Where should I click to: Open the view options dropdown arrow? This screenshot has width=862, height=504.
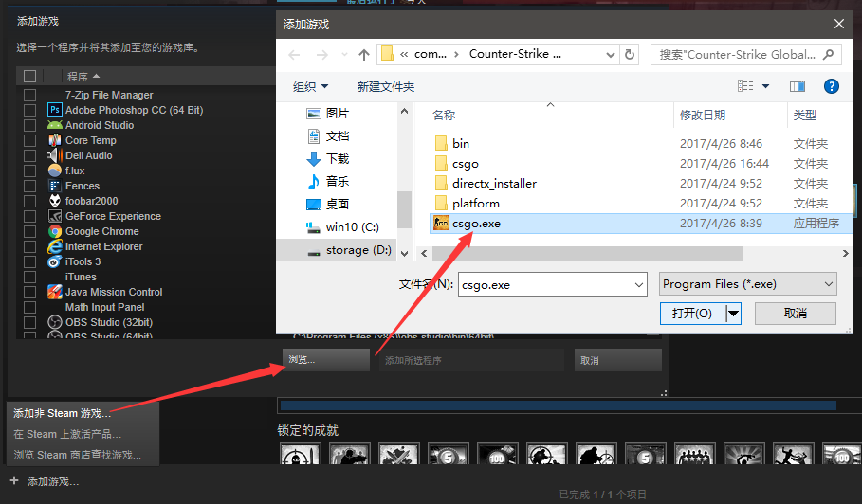[x=766, y=86]
